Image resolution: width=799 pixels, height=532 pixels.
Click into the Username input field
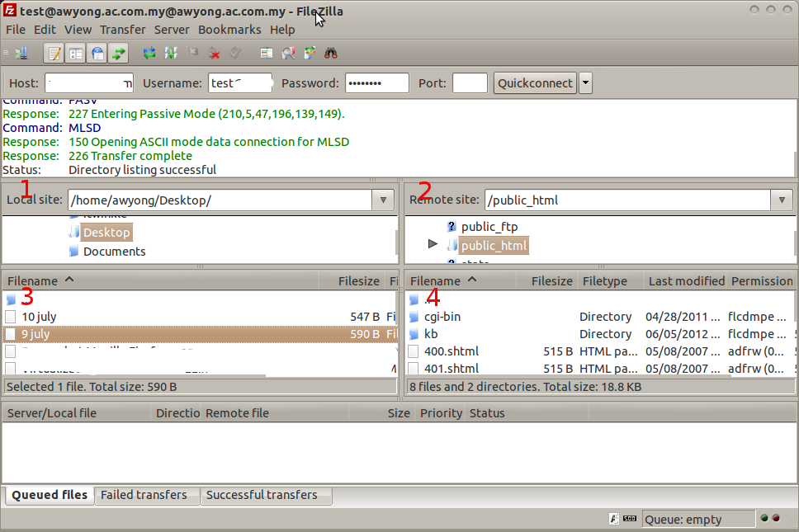click(240, 83)
